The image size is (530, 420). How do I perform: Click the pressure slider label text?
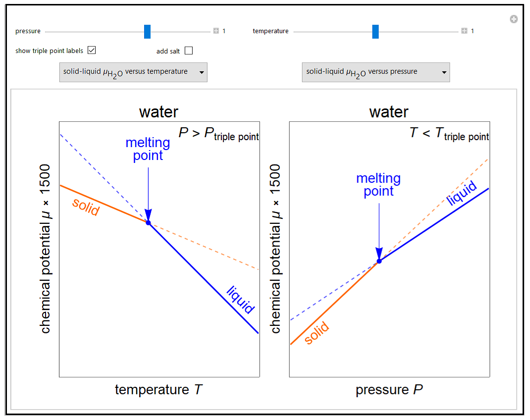[28, 31]
